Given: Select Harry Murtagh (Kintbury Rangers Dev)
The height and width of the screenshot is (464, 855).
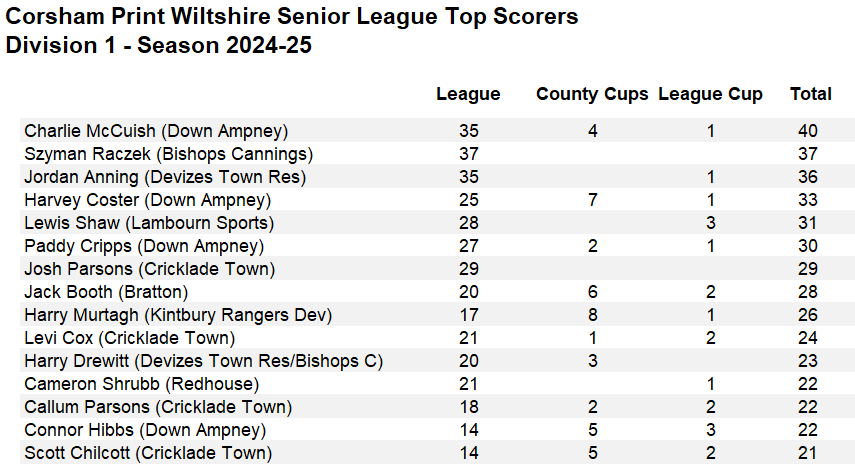Looking at the screenshot, I should (x=178, y=315).
